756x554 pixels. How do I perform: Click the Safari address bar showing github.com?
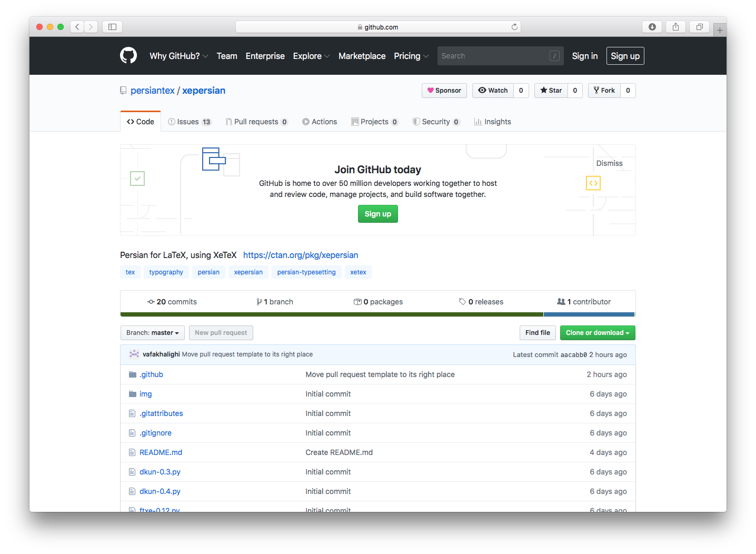(378, 27)
